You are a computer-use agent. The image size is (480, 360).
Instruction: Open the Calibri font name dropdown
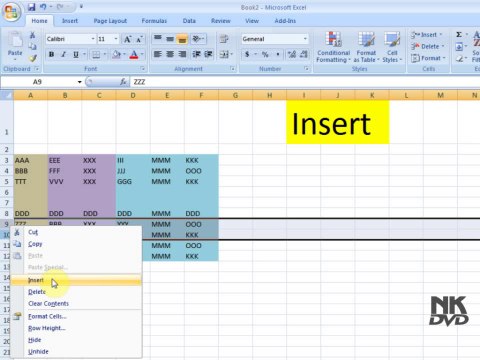[x=93, y=39]
